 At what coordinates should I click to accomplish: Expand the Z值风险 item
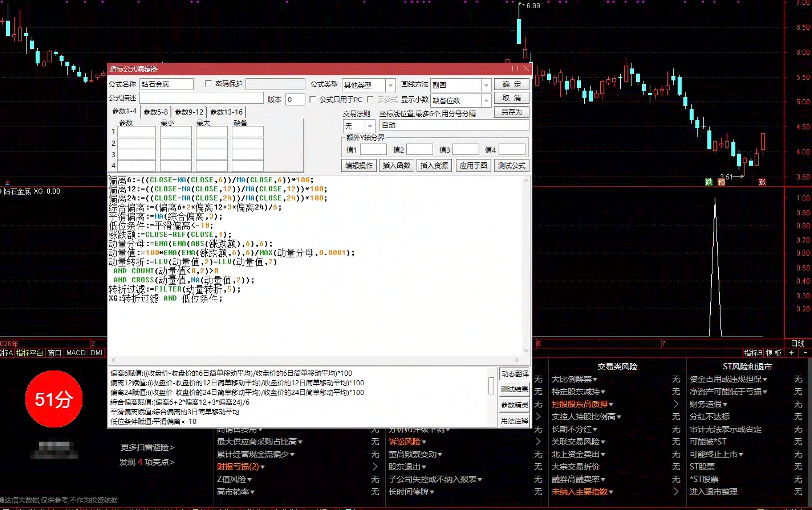pyautogui.click(x=234, y=479)
